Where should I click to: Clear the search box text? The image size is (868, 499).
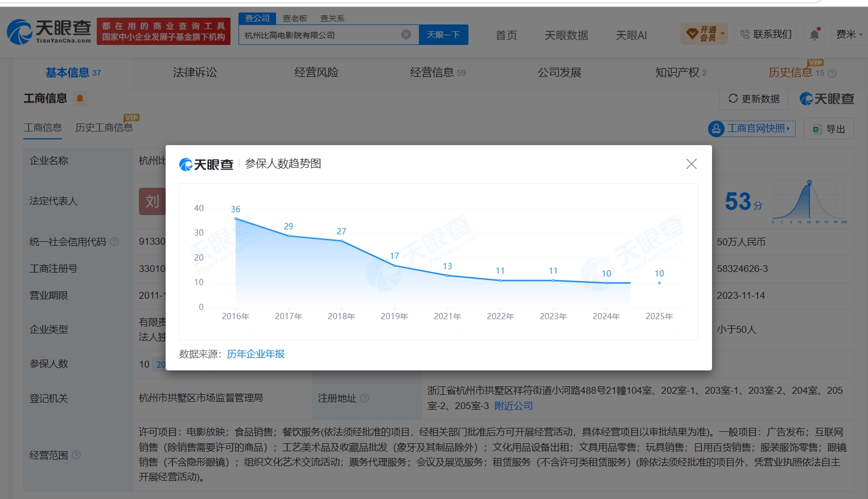point(406,35)
